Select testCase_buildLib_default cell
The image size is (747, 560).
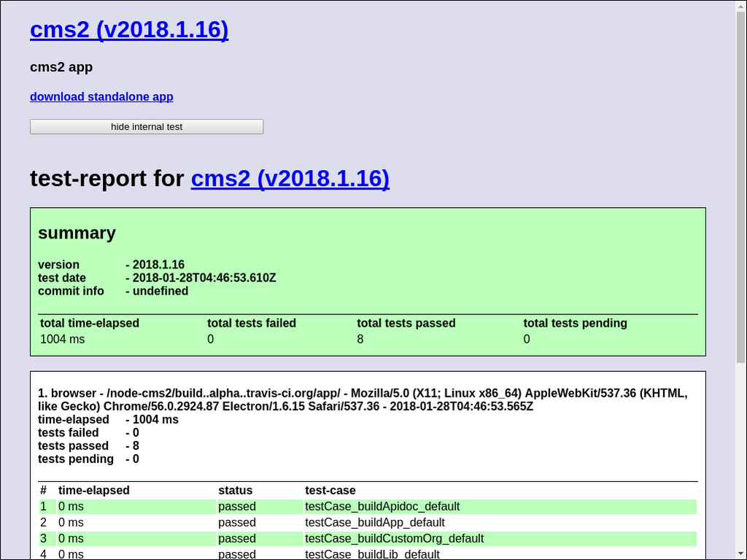tap(500, 554)
